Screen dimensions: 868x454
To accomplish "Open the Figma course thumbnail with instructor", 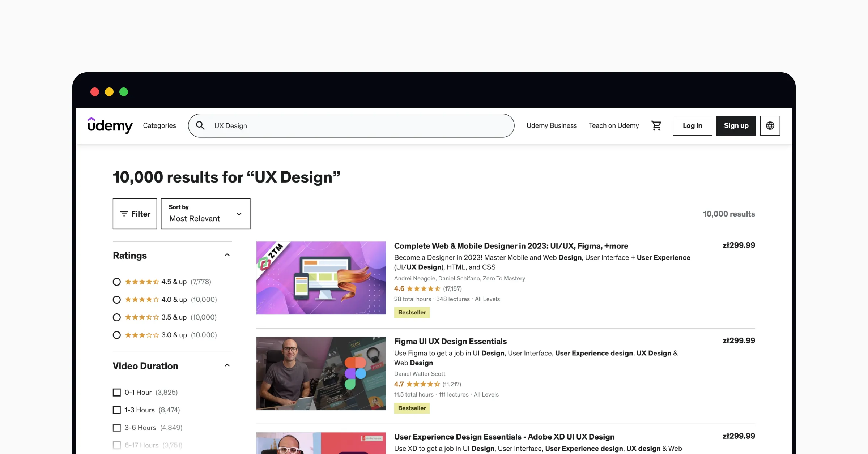I will 321,373.
